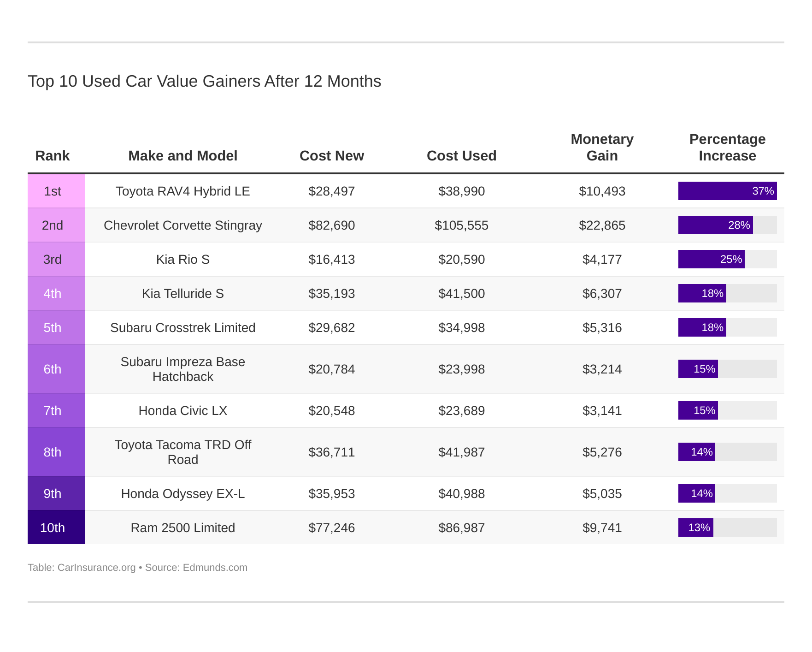Click the table title Top 10 Used Car Value Gainers
Viewport: 812px width, 652px height.
tap(205, 82)
